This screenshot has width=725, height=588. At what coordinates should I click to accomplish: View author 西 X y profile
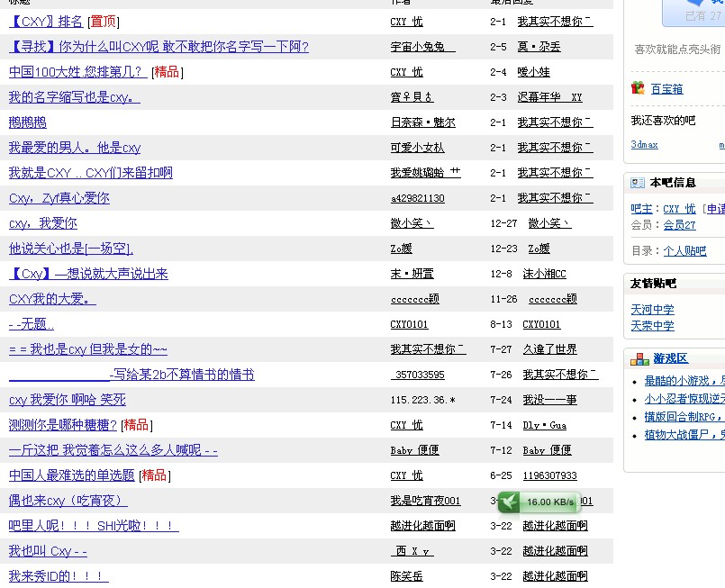tap(412, 551)
